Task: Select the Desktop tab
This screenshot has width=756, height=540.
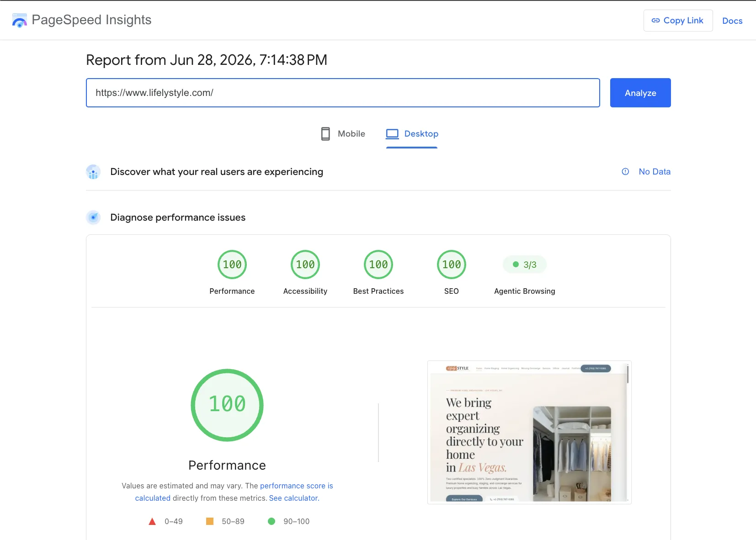Action: 412,134
